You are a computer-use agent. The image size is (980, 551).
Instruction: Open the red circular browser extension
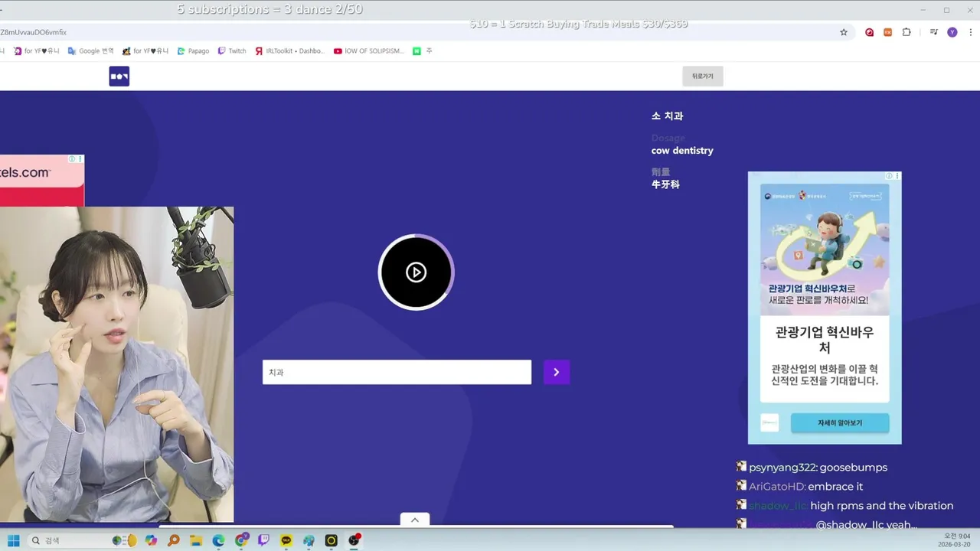click(869, 32)
